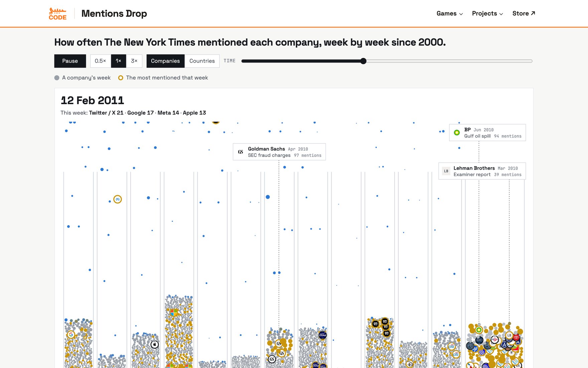This screenshot has width=588, height=368.
Task: Click 'Twitter / X 21' in This week
Action: coord(106,113)
